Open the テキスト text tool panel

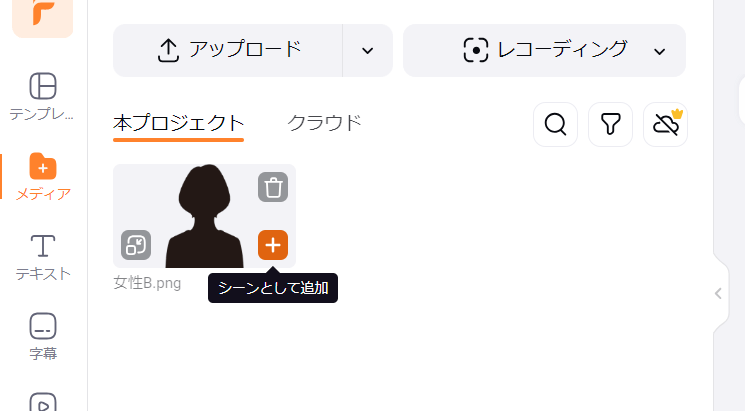coord(43,258)
